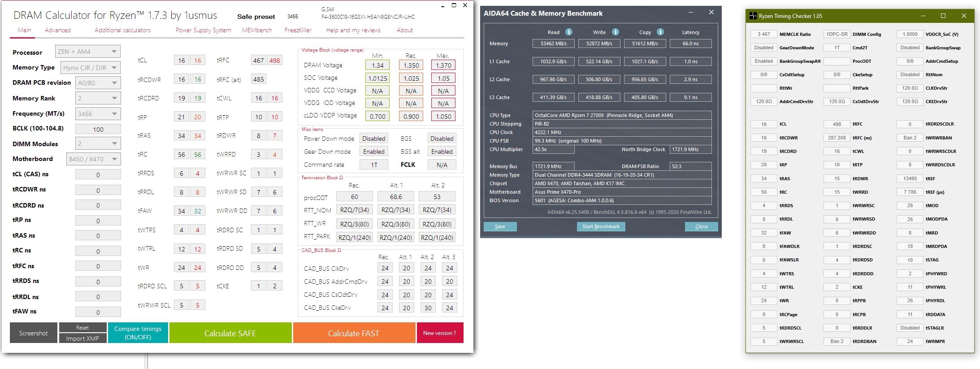Open the Frequency (MT/s) dropdown

[x=98, y=114]
